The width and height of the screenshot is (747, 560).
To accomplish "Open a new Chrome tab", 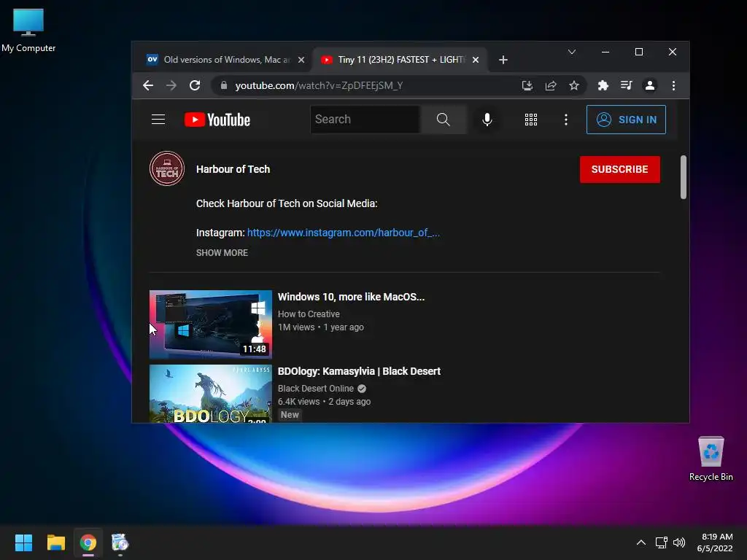I will coord(503,60).
